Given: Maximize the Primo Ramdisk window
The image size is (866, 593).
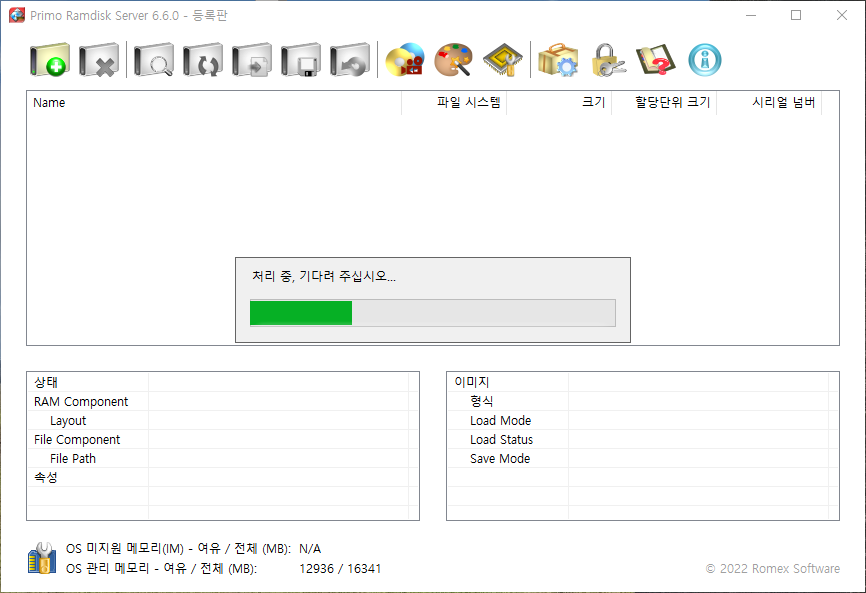Looking at the screenshot, I should pos(796,15).
